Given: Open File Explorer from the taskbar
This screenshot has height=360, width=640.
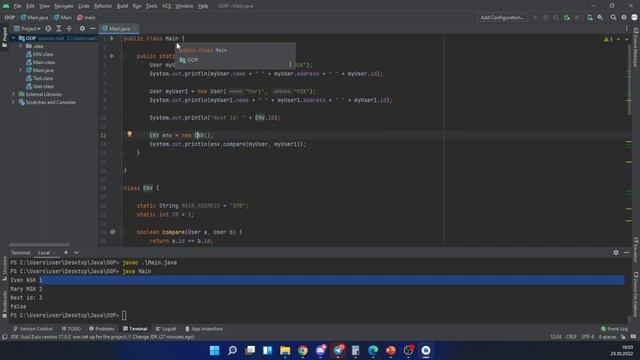Looking at the screenshot, I should 285,351.
